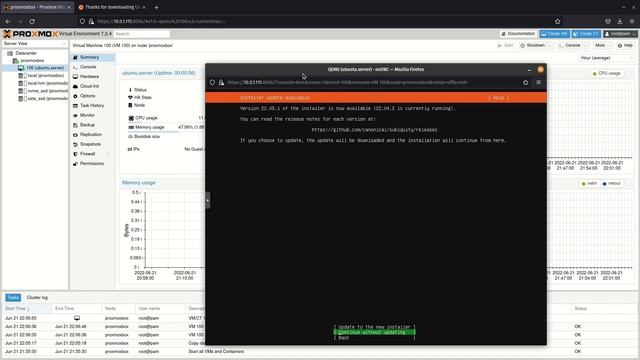The width and height of the screenshot is (640, 360).
Task: Click the Permissions unlock icon
Action: pos(75,164)
